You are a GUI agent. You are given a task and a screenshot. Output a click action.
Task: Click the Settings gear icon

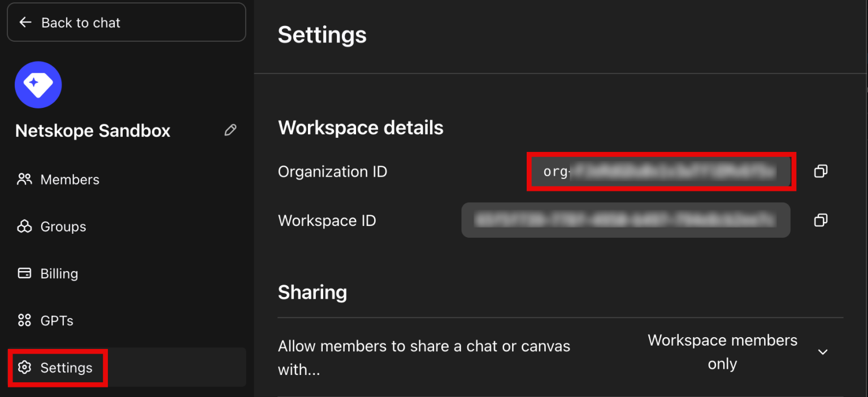coord(24,368)
